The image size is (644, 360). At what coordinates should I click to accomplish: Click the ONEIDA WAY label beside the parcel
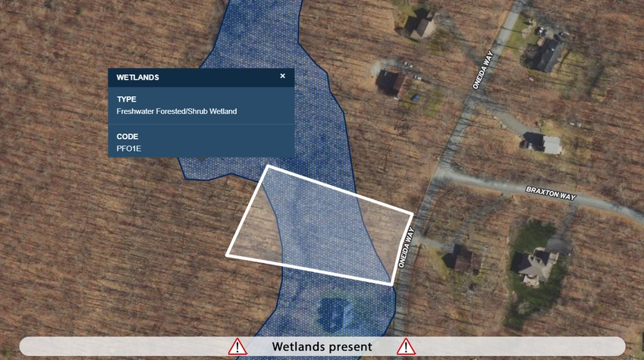(406, 248)
